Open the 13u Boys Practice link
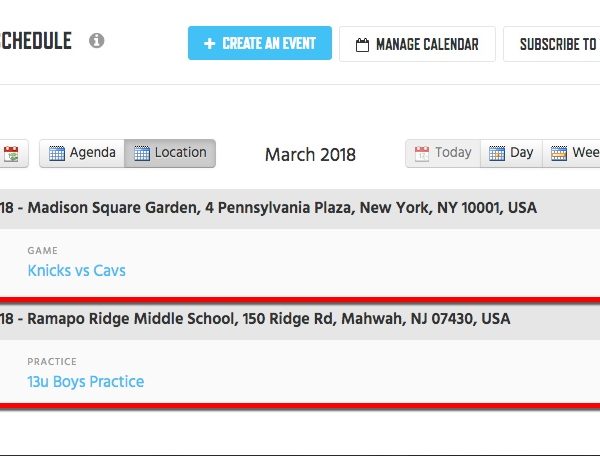The image size is (600, 456). (x=86, y=381)
